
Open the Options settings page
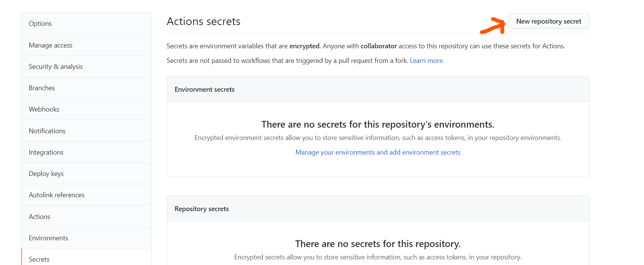40,24
